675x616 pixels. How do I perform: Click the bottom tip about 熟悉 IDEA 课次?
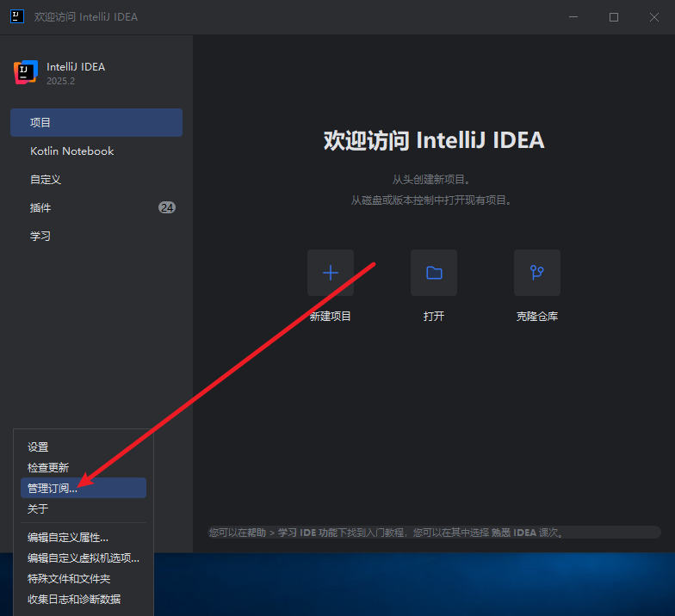(434, 533)
